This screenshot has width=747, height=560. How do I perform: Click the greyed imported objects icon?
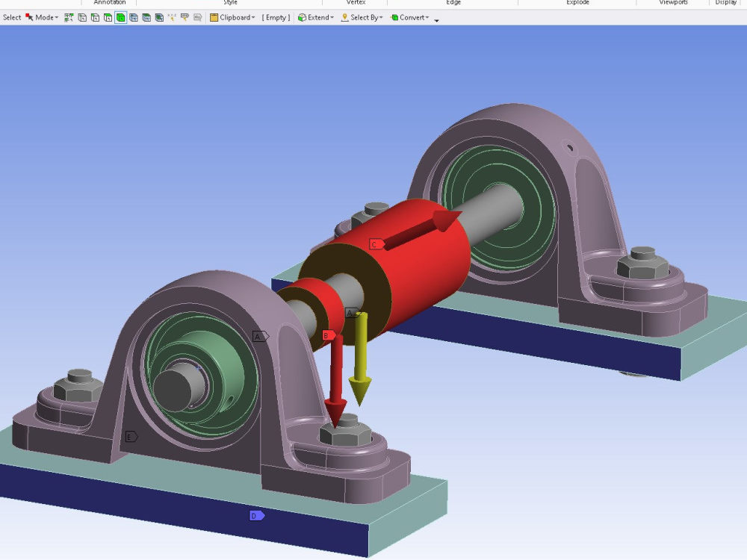[198, 18]
